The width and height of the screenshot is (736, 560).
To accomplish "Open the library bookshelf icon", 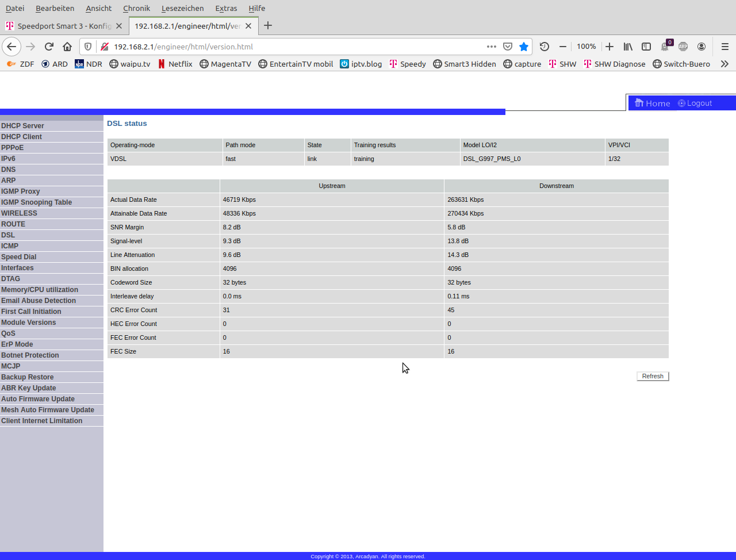I will pos(628,47).
